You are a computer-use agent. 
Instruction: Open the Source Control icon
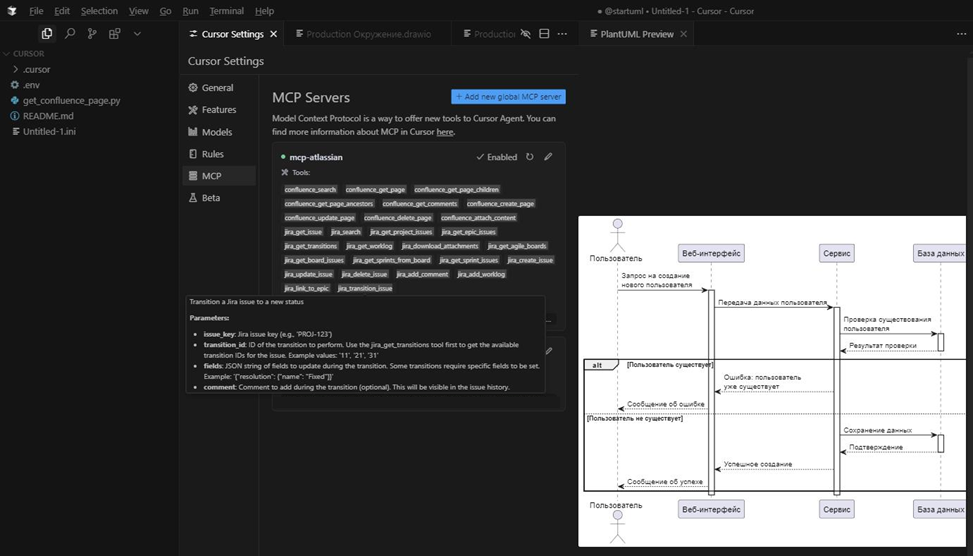pyautogui.click(x=92, y=33)
